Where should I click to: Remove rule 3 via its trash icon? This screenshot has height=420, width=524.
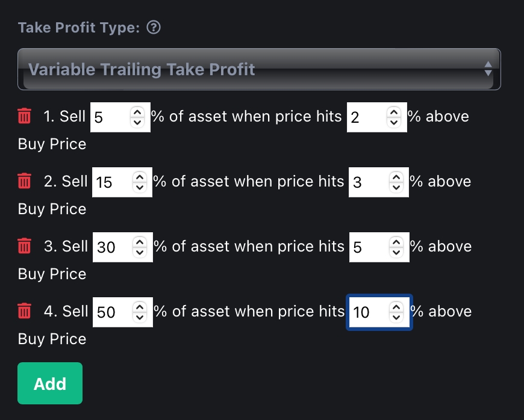24,246
